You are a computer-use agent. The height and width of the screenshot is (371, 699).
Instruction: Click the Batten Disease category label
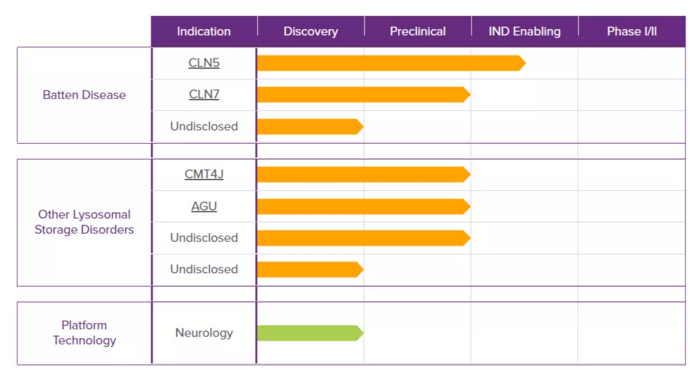[x=84, y=95]
